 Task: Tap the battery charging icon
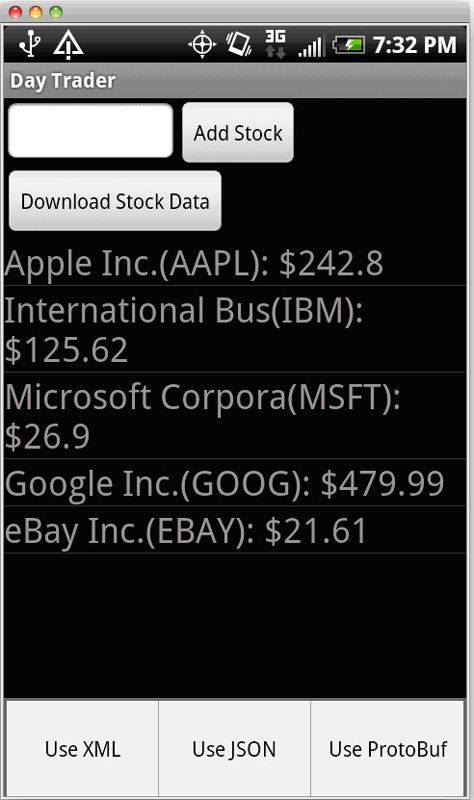[348, 45]
